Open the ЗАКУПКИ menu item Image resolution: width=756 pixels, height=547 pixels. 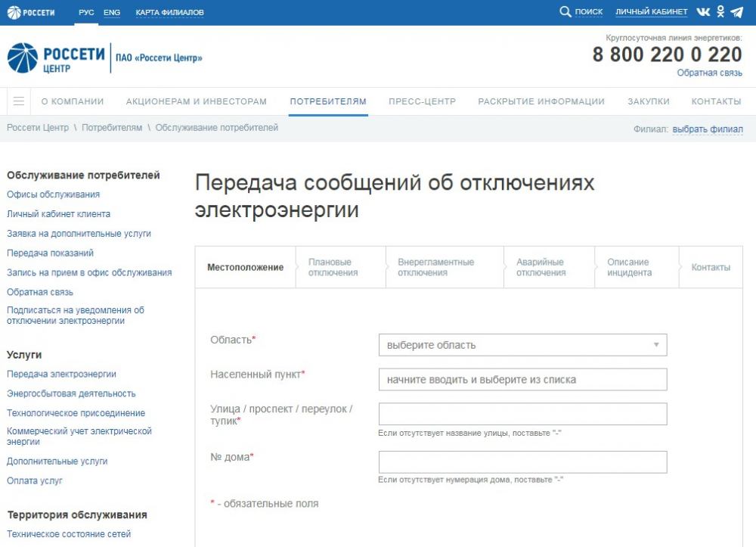point(649,101)
